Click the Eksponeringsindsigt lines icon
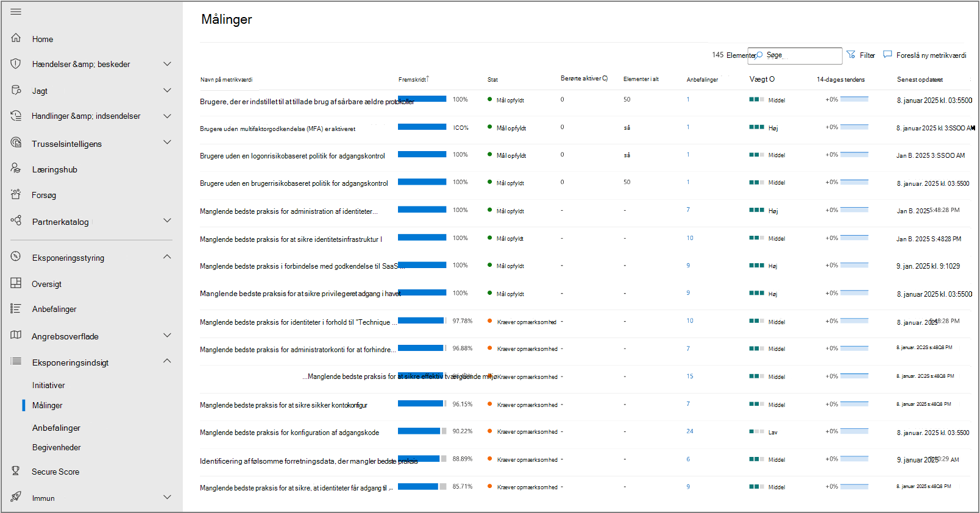This screenshot has height=513, width=980. pos(16,361)
